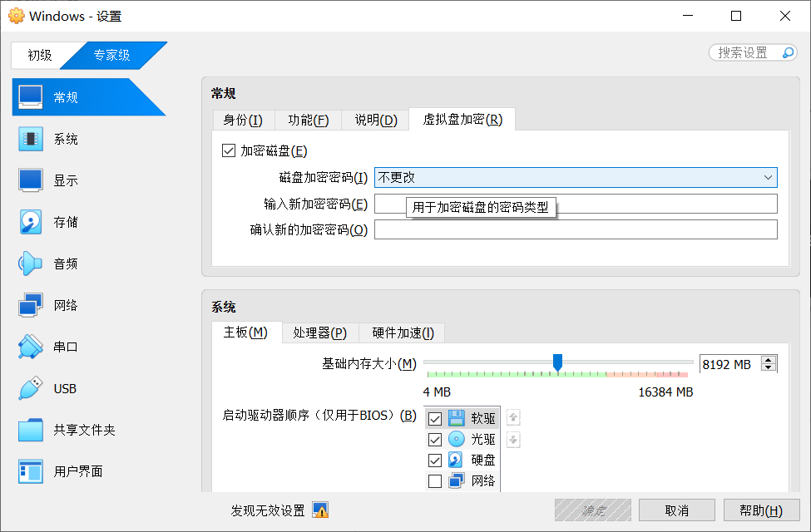The height and width of the screenshot is (532, 811).
Task: Select the 显示 (Display) monitor icon
Action: (31, 180)
